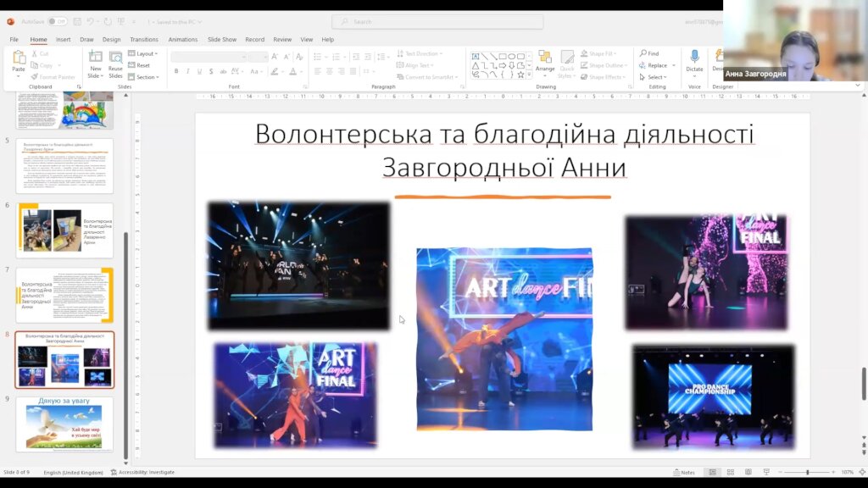The height and width of the screenshot is (488, 868).
Task: Switch to the Design tab
Action: [x=111, y=39]
